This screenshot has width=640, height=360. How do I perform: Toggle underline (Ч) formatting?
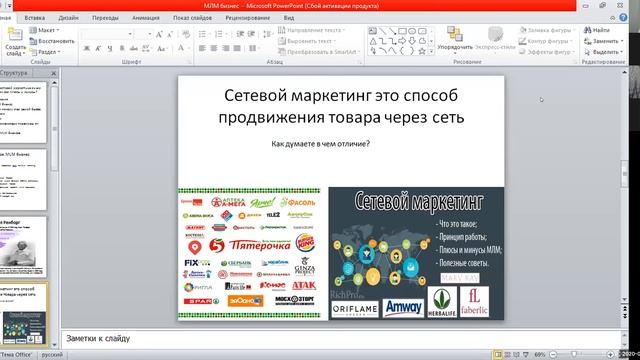tap(110, 49)
